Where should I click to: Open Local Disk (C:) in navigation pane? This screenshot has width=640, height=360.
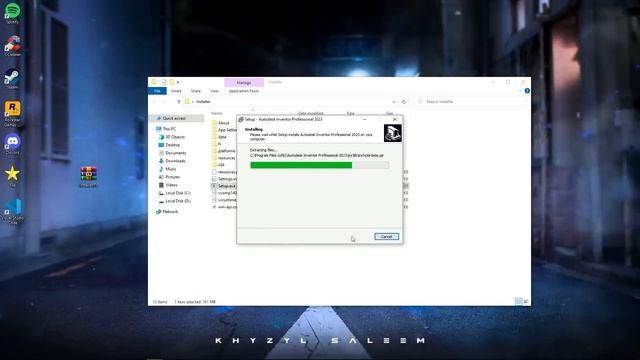click(174, 193)
